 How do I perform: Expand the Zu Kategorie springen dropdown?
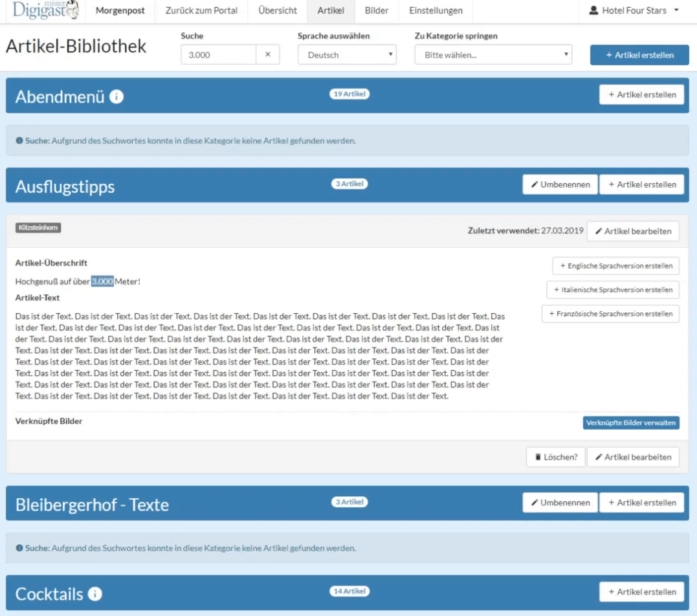[493, 55]
